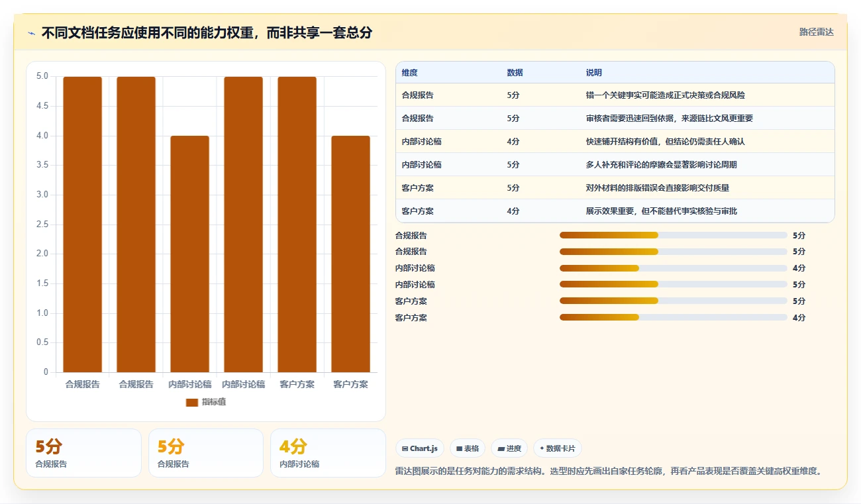Viewport: 861px width, 504px height.
Task: Click the 客户方案 progress bar showing 5分
Action: tap(674, 301)
